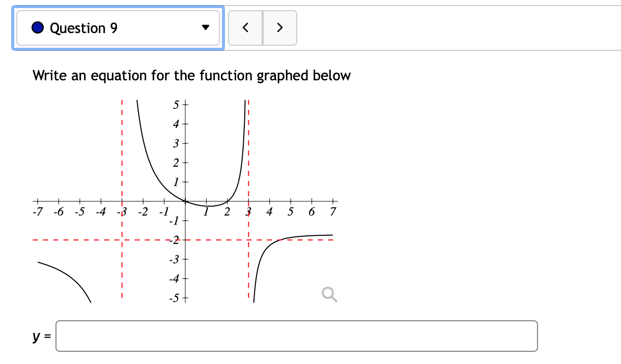Click the magnifying glass to enlarge the graph
The image size is (621, 364).
(x=328, y=295)
